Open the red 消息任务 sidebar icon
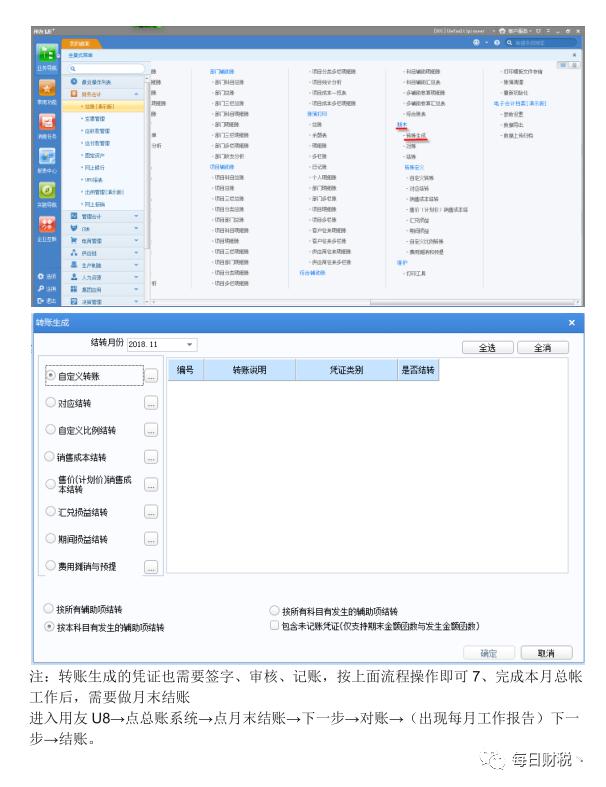The image size is (606, 787). tap(47, 122)
